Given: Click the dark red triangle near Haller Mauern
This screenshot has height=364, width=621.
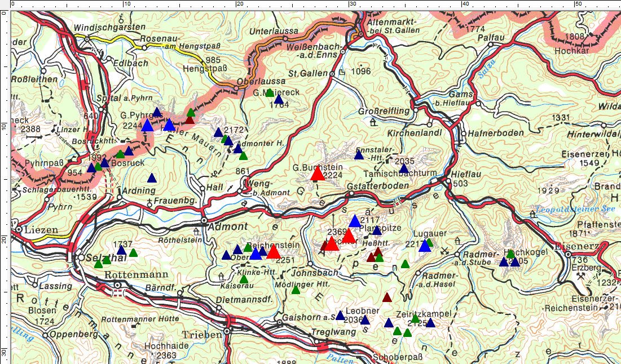Looking at the screenshot, I should point(190,119).
